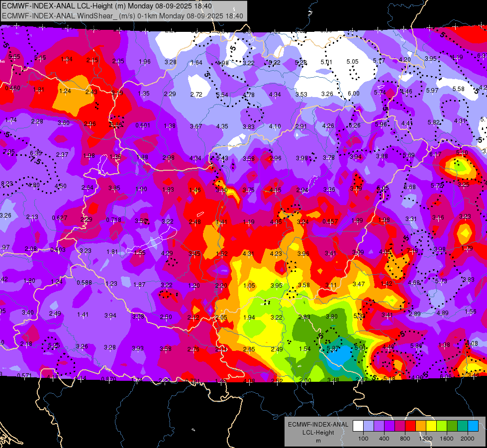Click the wind shear value 5.97
The height and width of the screenshot is (448, 487).
pyautogui.click(x=432, y=90)
